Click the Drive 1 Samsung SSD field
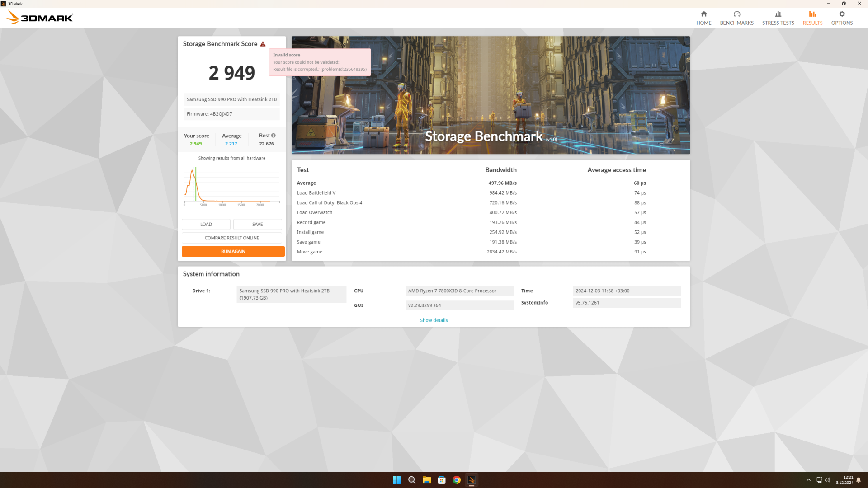The image size is (868, 488). [x=291, y=294]
